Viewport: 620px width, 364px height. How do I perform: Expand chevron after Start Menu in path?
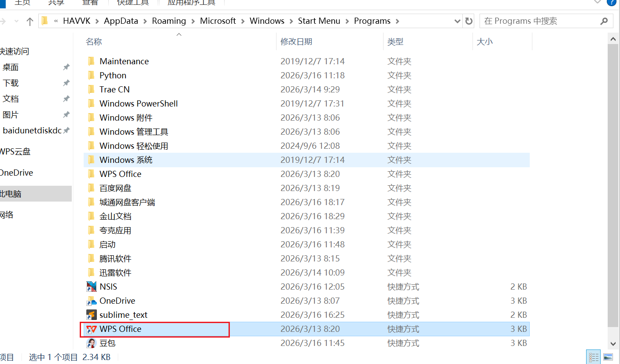[x=347, y=21]
